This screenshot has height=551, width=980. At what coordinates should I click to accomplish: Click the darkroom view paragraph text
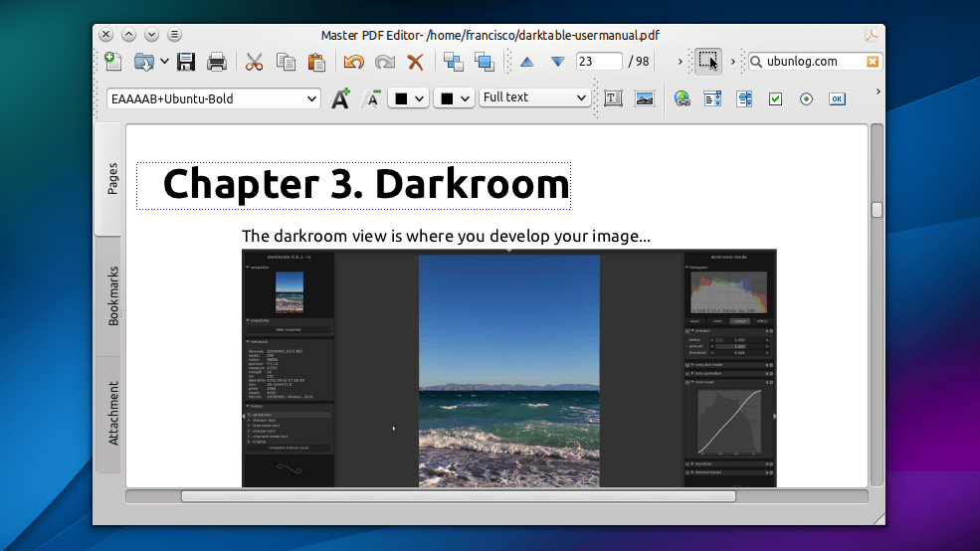tap(446, 236)
